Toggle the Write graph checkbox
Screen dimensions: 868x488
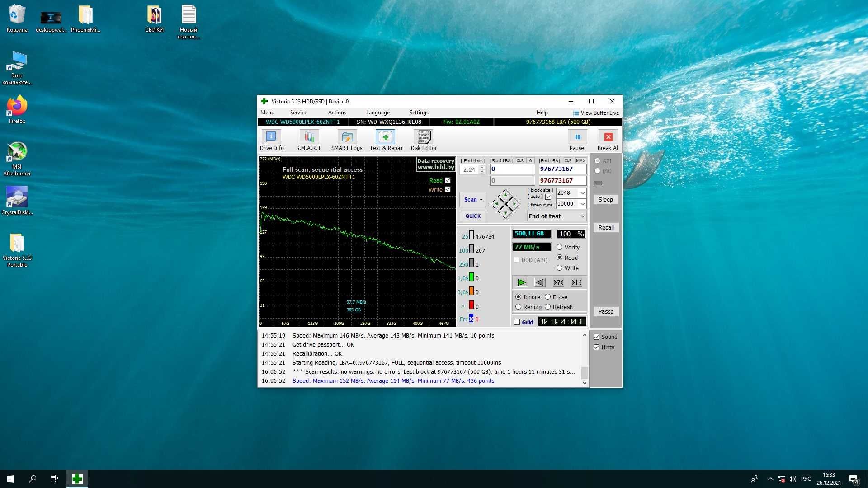click(x=448, y=189)
